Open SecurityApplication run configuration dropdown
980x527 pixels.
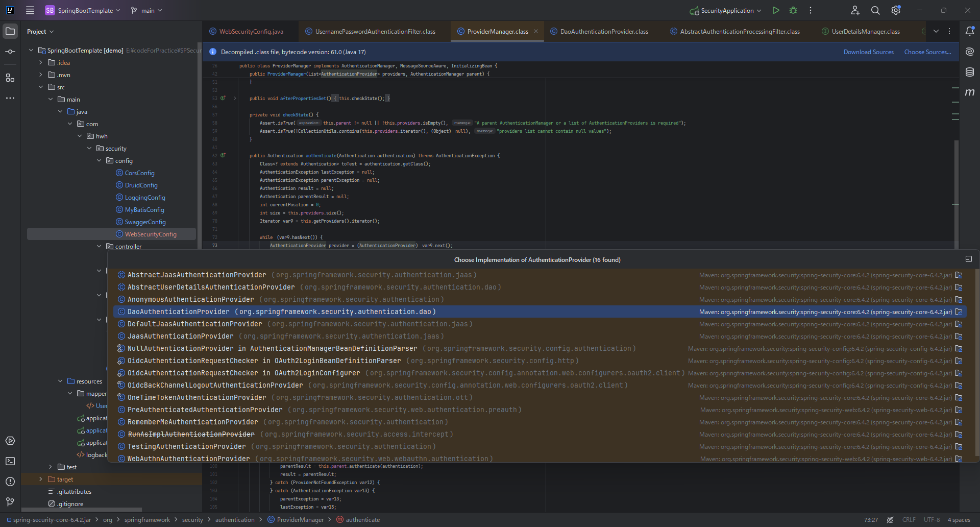pos(725,10)
